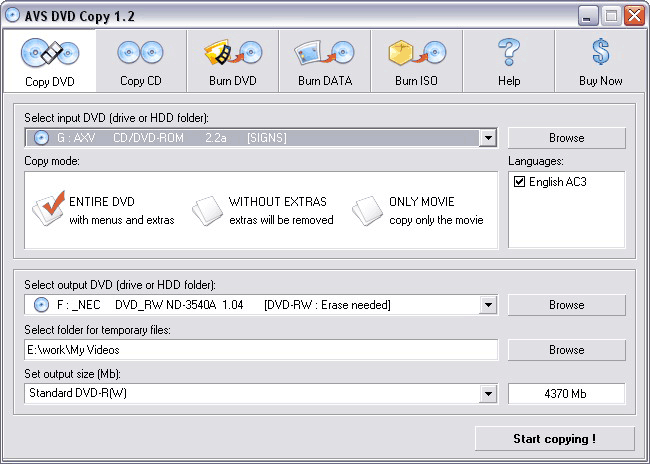
Task: Open the Burn ISO tool
Action: [416, 61]
